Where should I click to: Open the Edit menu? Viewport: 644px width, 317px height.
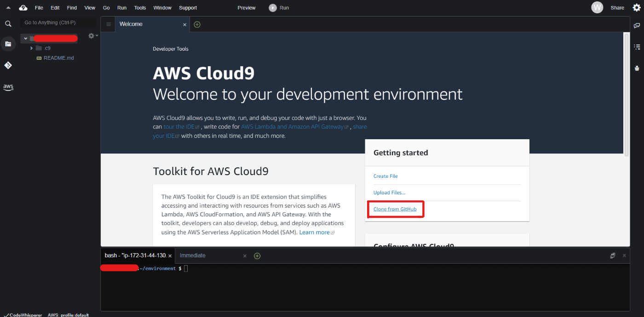click(x=55, y=8)
